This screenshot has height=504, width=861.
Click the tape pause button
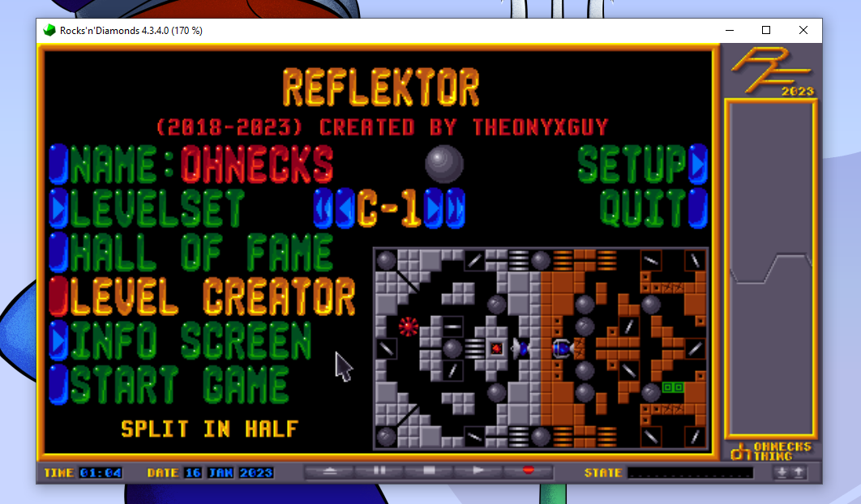(379, 471)
